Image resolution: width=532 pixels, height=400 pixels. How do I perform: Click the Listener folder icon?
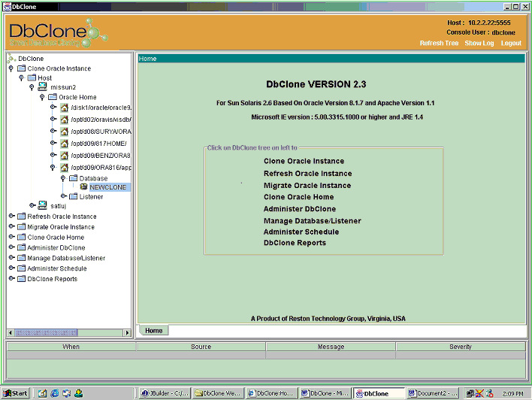(74, 196)
